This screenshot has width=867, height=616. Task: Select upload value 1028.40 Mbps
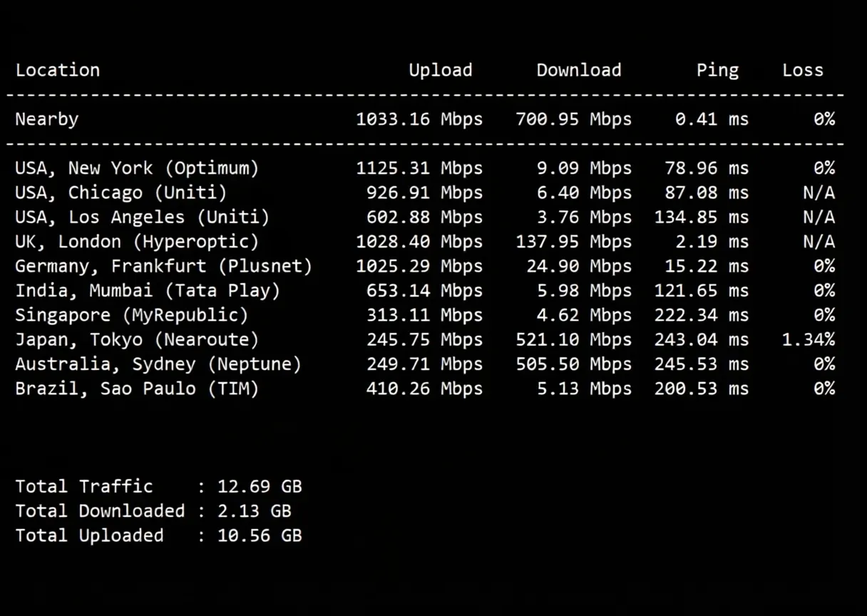[x=420, y=242]
